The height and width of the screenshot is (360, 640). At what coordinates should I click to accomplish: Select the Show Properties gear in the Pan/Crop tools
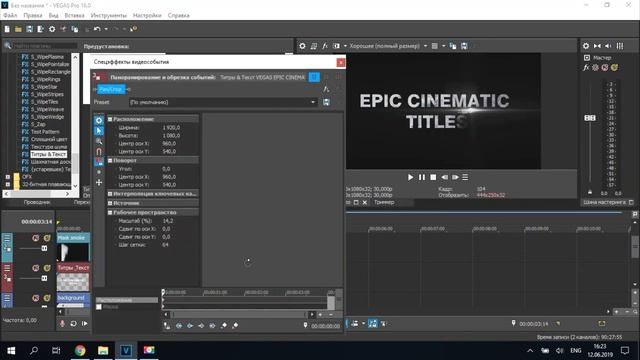99,120
